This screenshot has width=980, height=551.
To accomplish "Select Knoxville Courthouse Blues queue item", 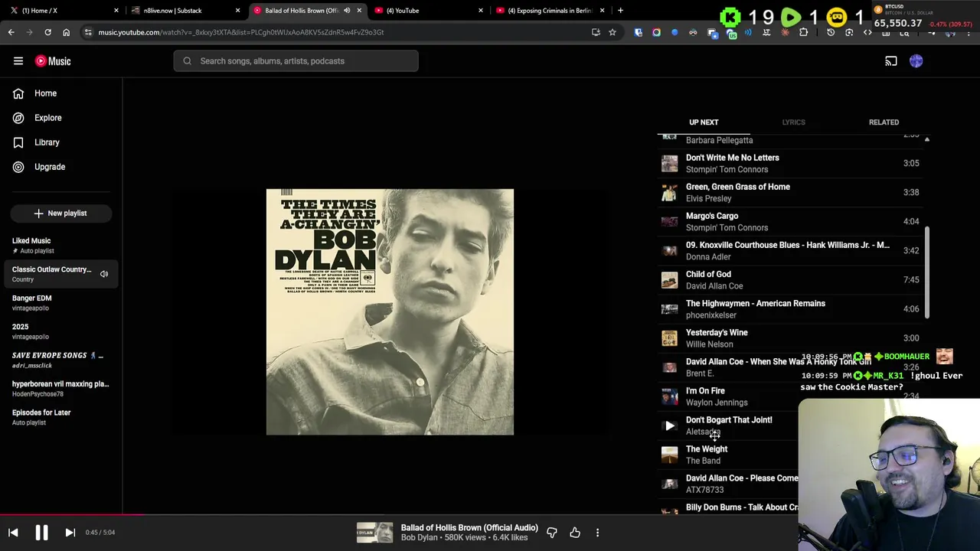I will click(x=790, y=250).
